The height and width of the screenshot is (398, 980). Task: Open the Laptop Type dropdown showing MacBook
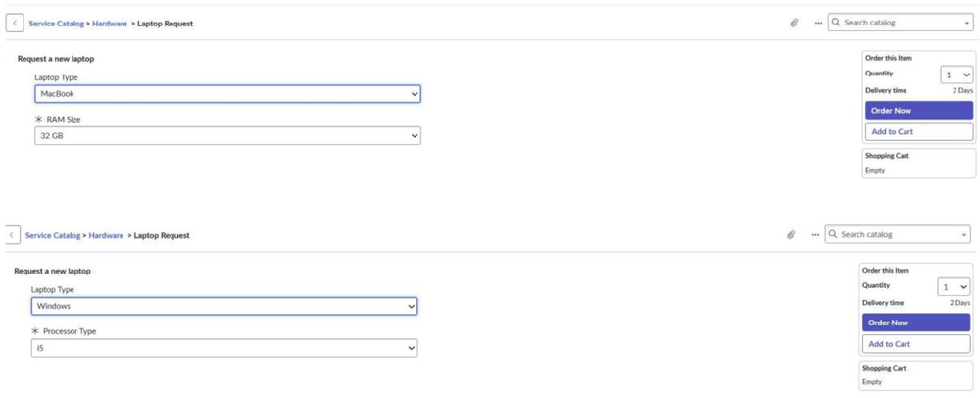[227, 94]
